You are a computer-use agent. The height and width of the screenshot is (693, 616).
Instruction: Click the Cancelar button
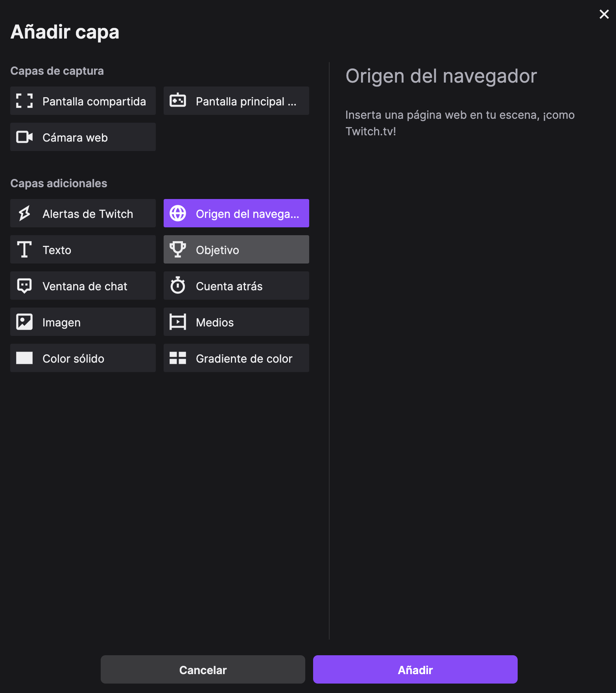point(203,669)
